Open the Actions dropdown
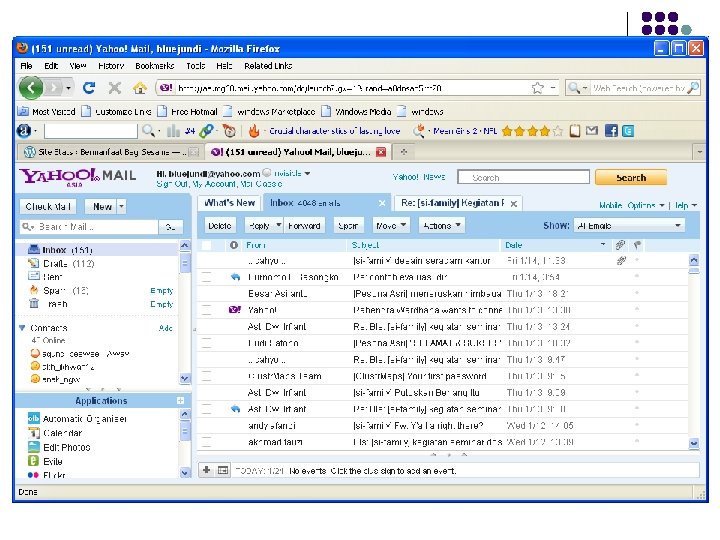The width and height of the screenshot is (720, 540). pyautogui.click(x=442, y=225)
